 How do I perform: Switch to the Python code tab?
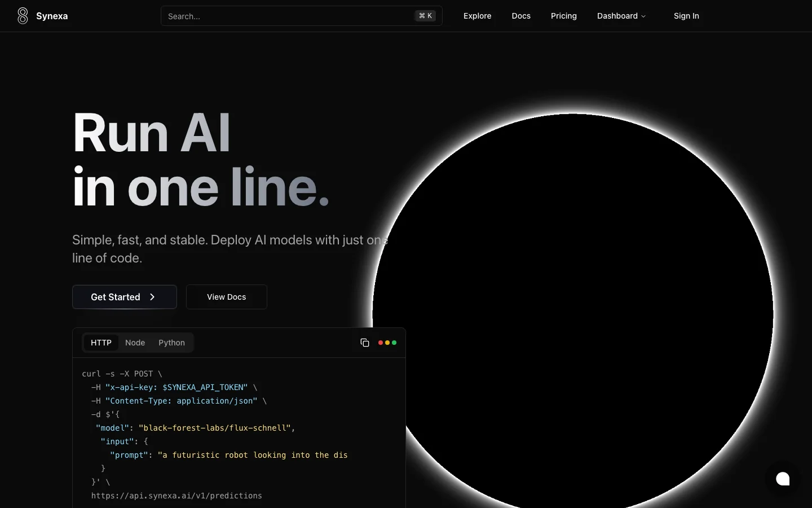171,343
